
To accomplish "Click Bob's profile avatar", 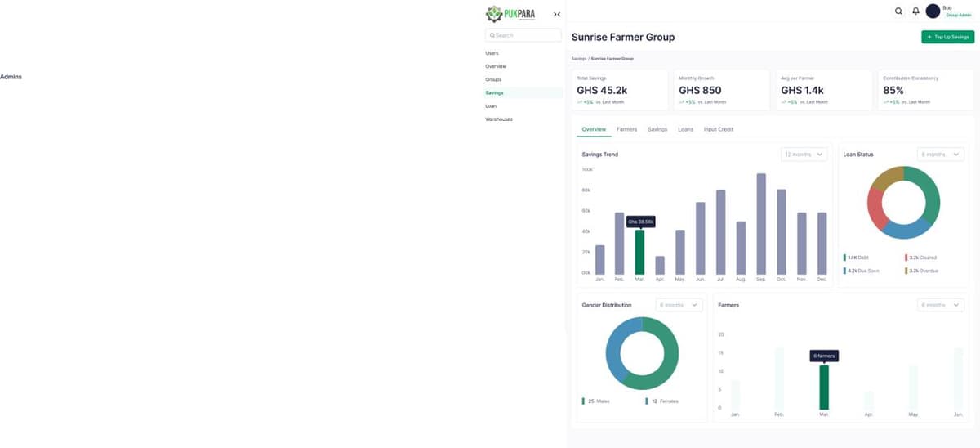I will click(933, 11).
